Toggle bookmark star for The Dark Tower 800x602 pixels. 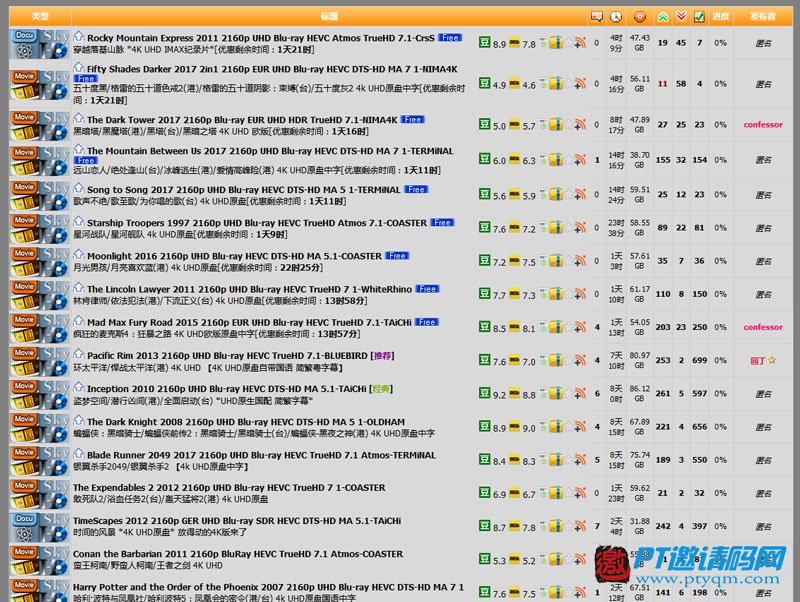568,124
